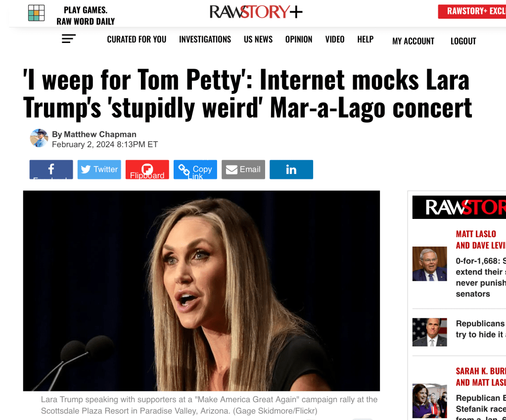Click the RawStory+ logo
This screenshot has height=420, width=506.
(256, 12)
